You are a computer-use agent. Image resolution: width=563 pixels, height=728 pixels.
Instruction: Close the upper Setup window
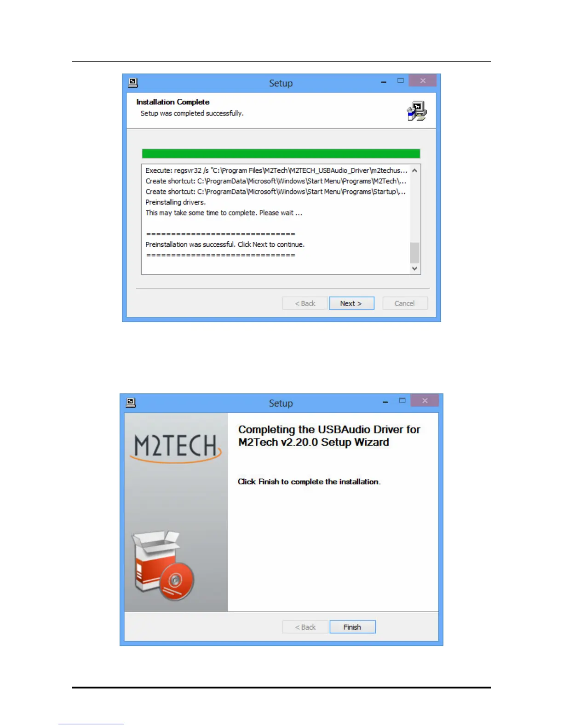(423, 80)
